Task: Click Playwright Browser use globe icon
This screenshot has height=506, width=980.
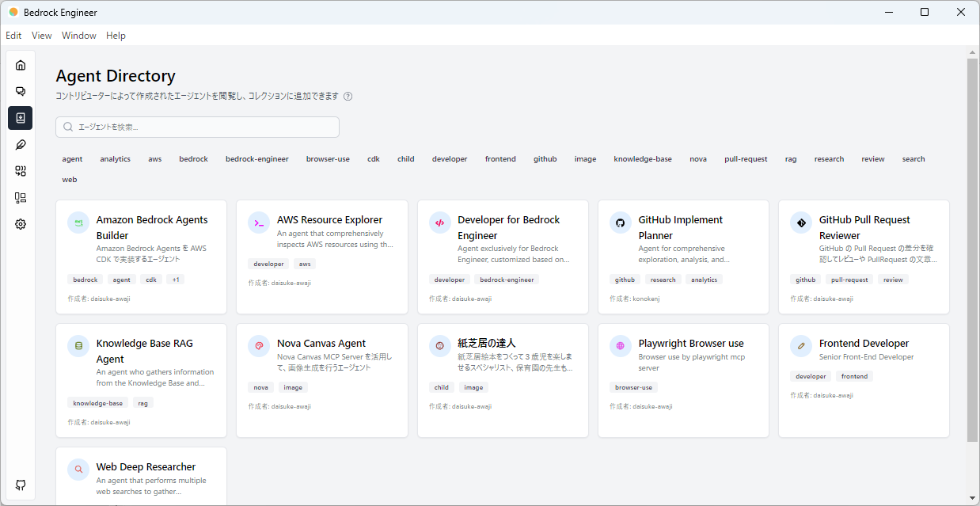Action: [x=621, y=346]
